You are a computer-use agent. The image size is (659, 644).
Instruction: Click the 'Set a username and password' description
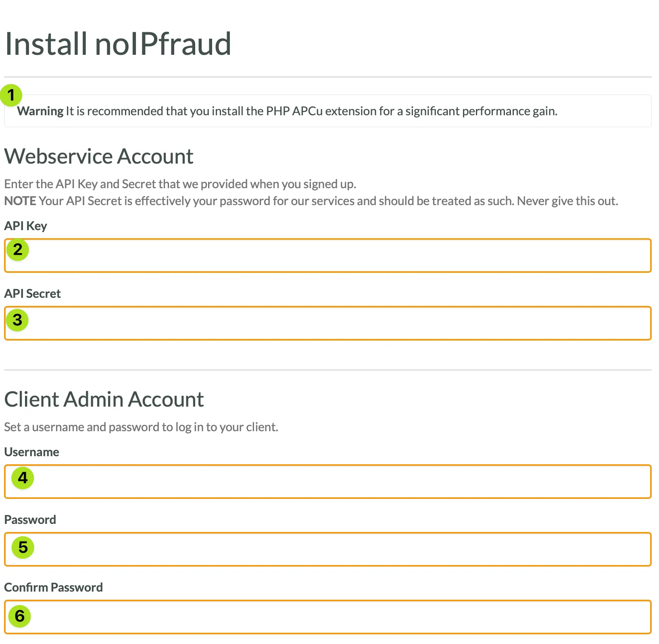tap(141, 427)
